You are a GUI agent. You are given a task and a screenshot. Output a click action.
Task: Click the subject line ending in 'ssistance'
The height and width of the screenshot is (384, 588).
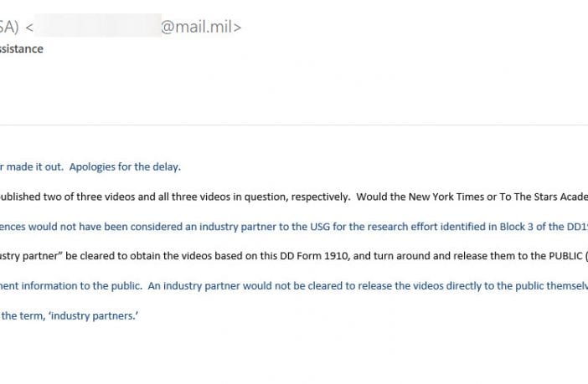[22, 49]
